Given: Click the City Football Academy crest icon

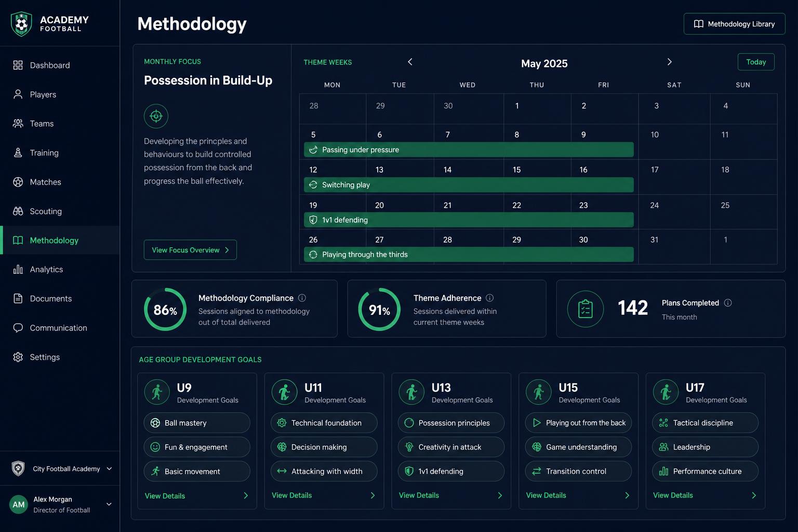Looking at the screenshot, I should point(18,469).
